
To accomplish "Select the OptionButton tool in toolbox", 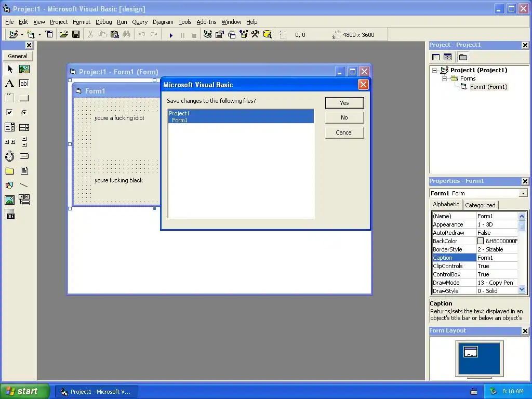I will coord(24,112).
